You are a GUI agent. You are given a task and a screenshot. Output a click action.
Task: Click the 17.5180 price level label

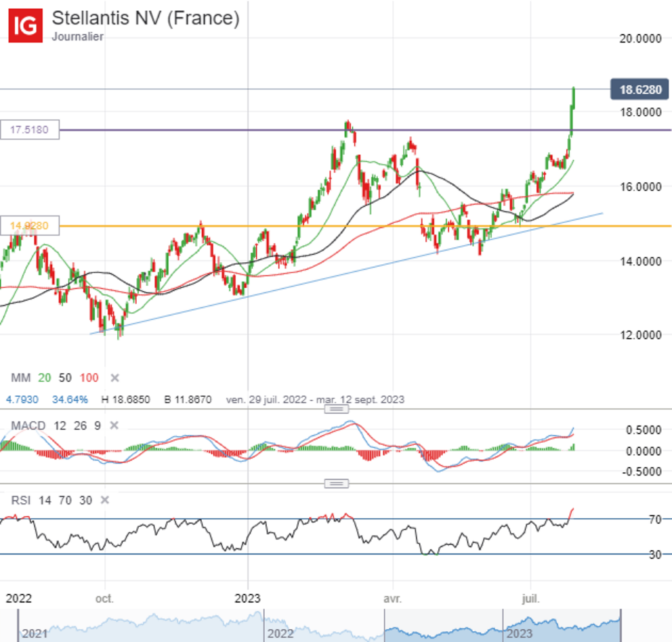[29, 129]
